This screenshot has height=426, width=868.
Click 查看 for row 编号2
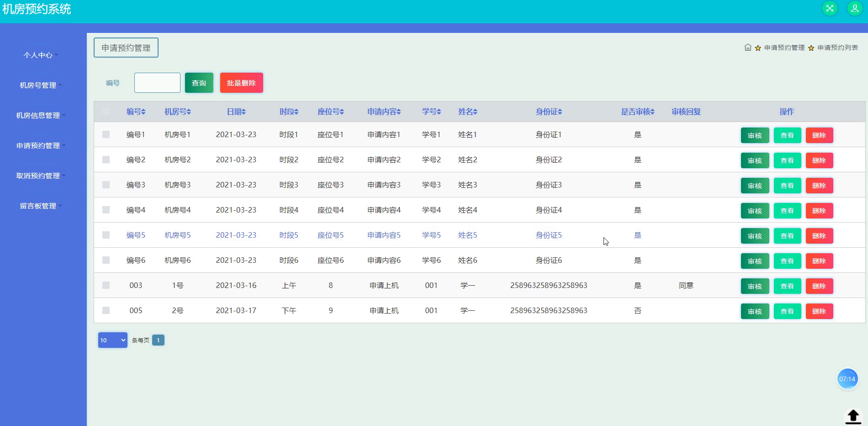(787, 160)
